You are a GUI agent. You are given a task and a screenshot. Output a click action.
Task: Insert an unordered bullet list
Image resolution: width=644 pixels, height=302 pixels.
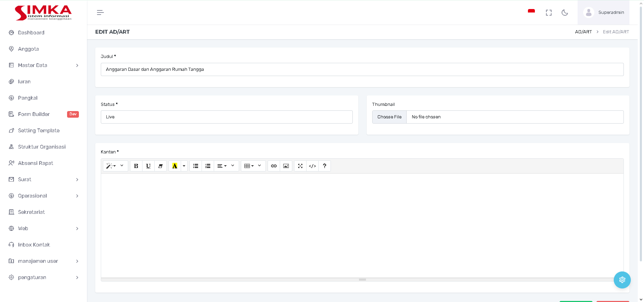196,166
